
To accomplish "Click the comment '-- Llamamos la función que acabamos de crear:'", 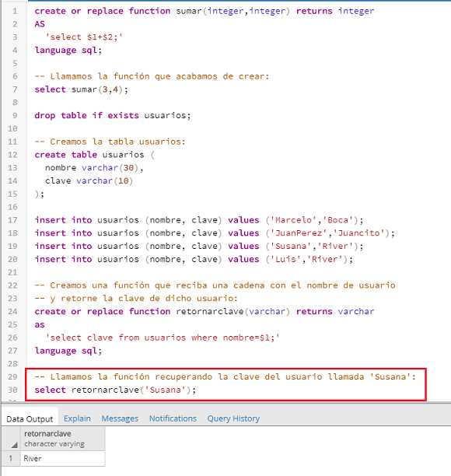I will pos(152,76).
